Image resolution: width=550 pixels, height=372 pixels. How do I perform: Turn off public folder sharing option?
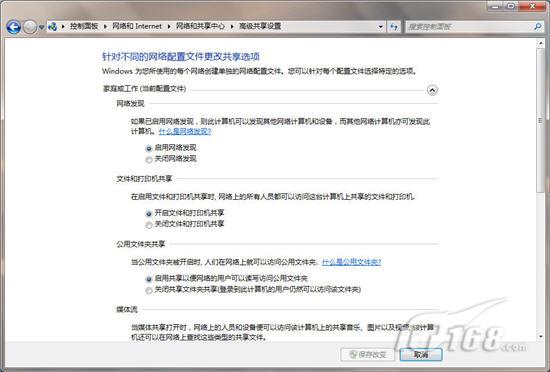click(x=149, y=290)
